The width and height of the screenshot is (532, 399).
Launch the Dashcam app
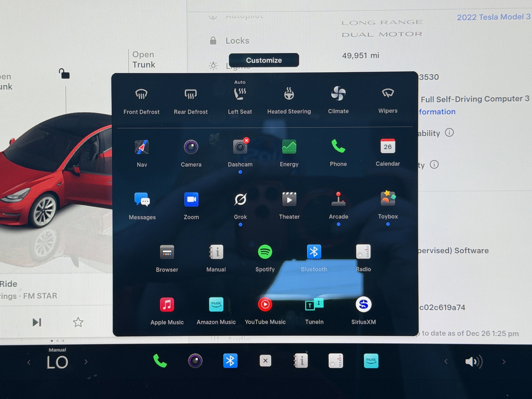click(240, 147)
